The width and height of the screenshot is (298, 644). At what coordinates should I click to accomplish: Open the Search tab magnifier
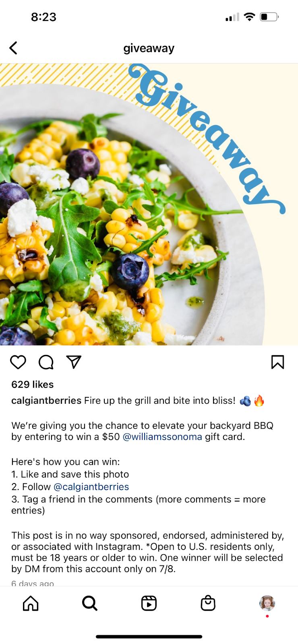click(90, 603)
